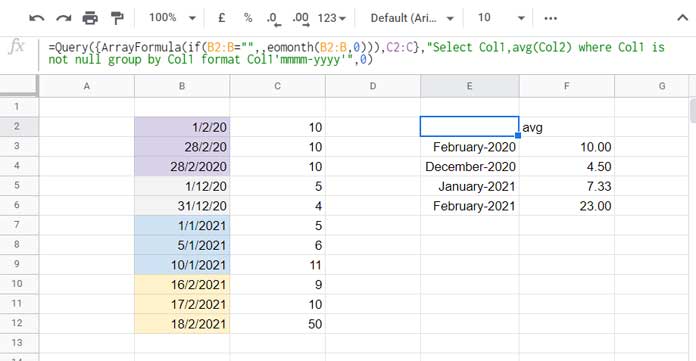Image resolution: width=696 pixels, height=361 pixels.
Task: Select row 1 header
Action: (x=19, y=107)
